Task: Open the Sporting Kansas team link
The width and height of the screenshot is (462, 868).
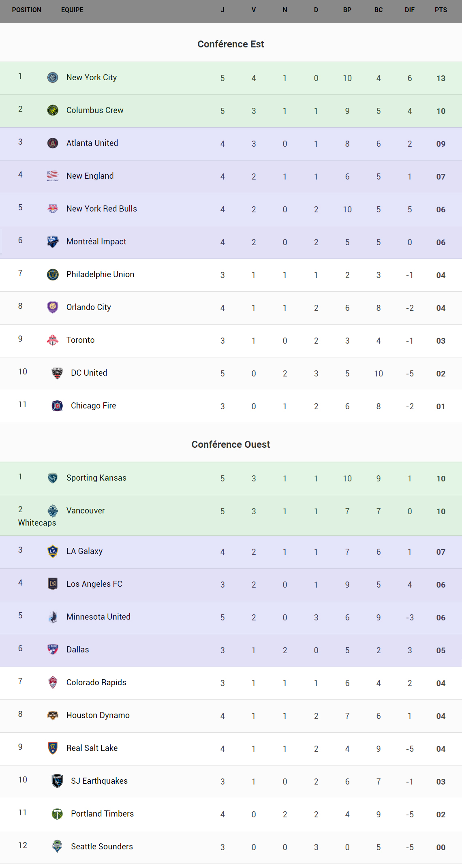Action: click(x=96, y=478)
